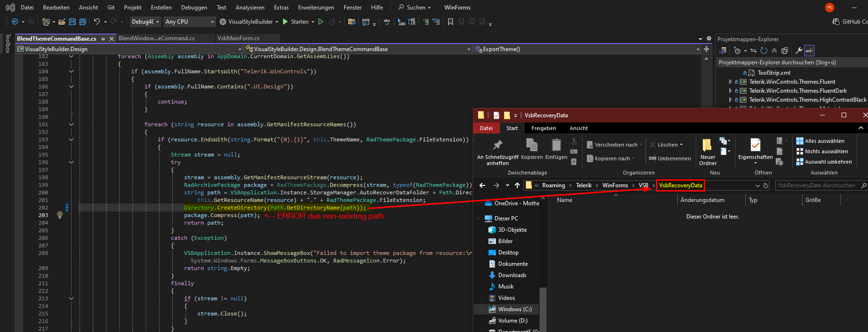Click the spell check abc icon
The width and height of the screenshot is (868, 332).
(x=387, y=22)
